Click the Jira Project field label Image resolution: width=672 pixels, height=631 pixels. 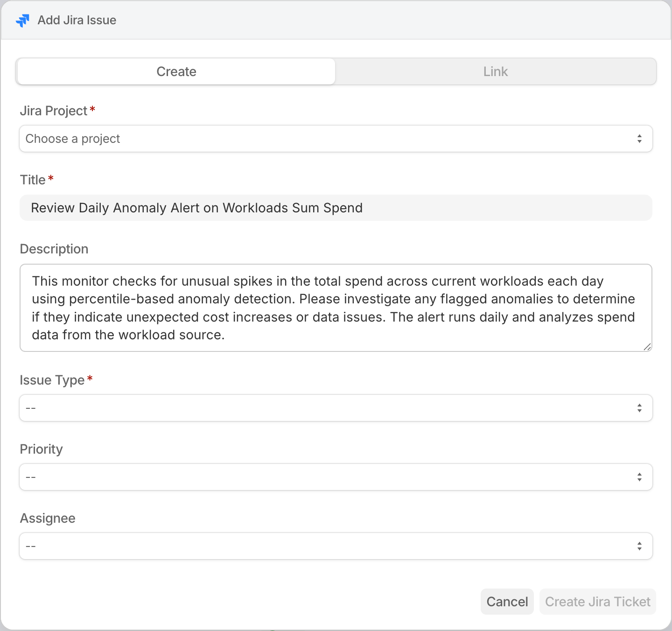pyautogui.click(x=54, y=111)
